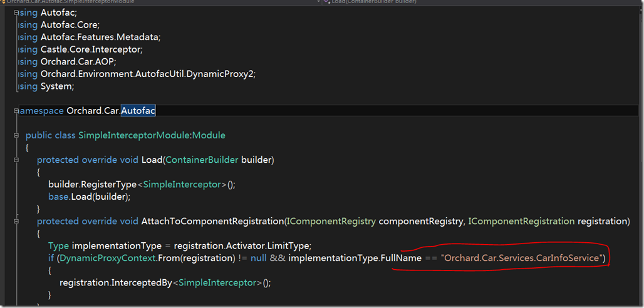
Task: Click "RegisterType" in the builder call
Action: (x=109, y=185)
